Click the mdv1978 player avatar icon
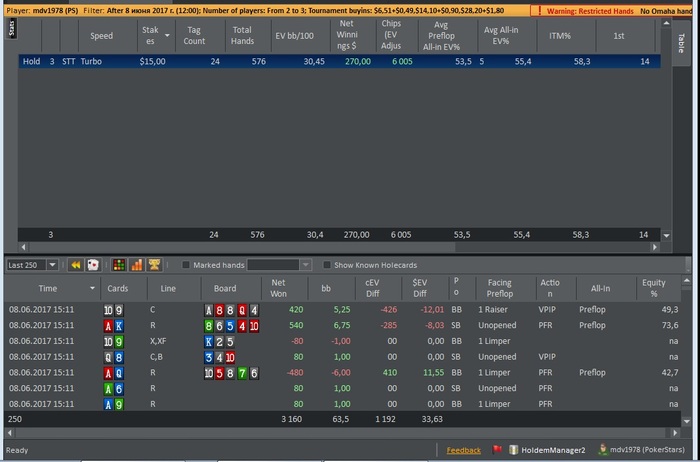Image resolution: width=700 pixels, height=462 pixels. click(603, 450)
